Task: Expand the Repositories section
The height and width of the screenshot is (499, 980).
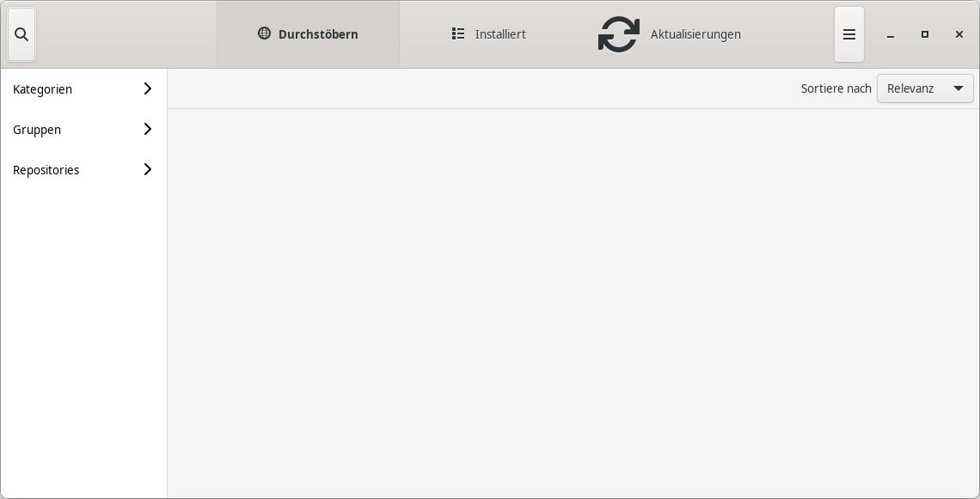Action: (x=83, y=169)
